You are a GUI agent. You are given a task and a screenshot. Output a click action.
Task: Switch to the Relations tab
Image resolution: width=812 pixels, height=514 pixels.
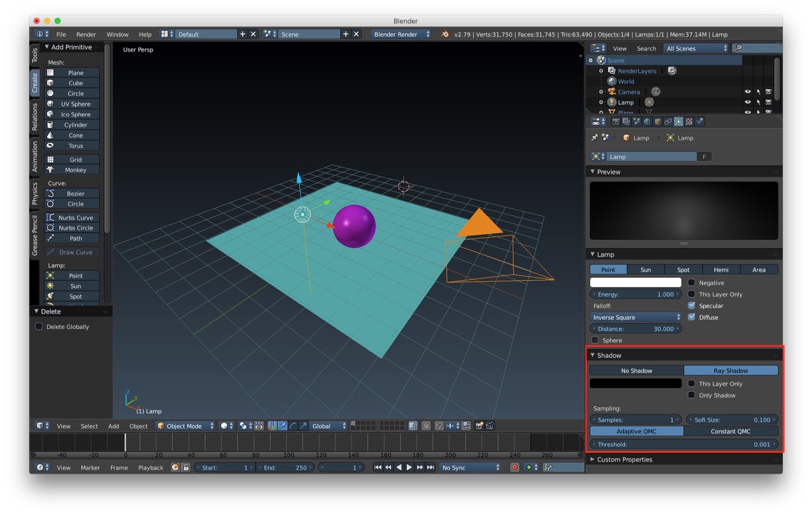tap(35, 116)
